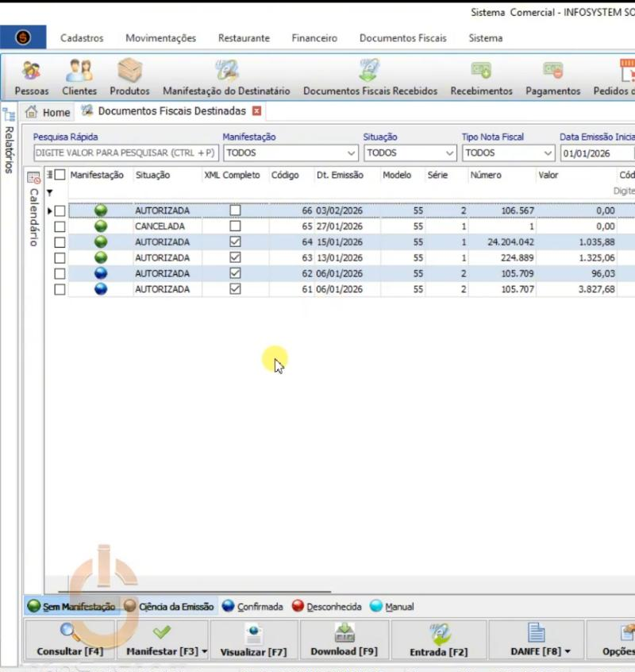Toggle XML Completo checkbox for código 62

tap(235, 273)
